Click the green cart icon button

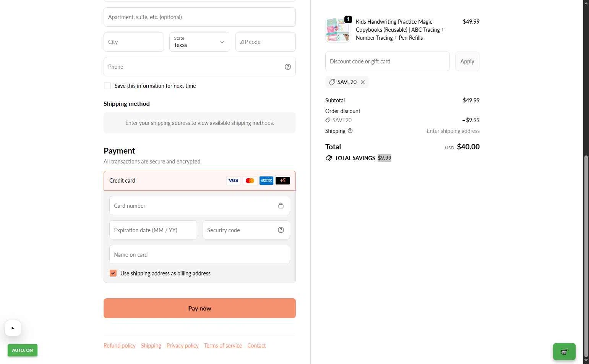point(564,351)
